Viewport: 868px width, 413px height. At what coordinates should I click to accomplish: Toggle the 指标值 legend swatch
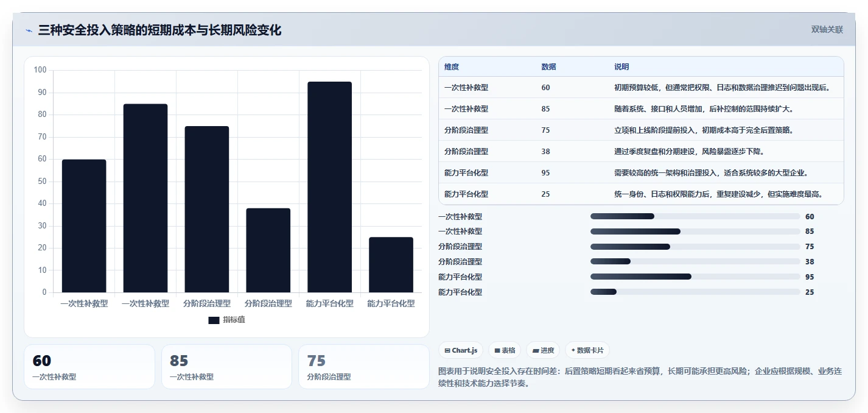[214, 320]
